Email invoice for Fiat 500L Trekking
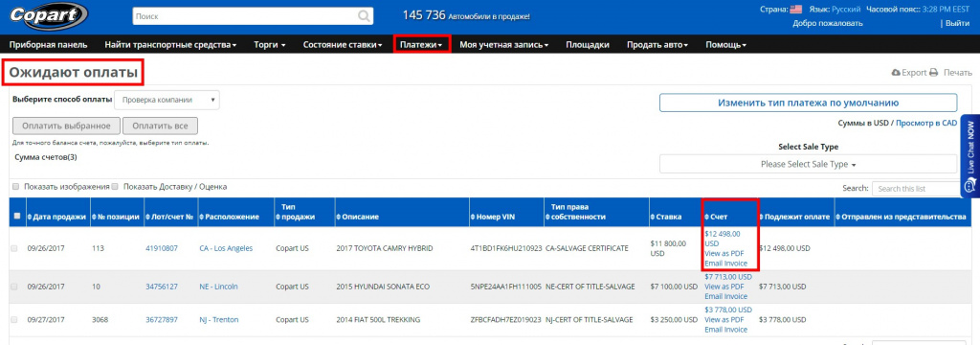Viewport: 980px width, 345px height. 725,330
